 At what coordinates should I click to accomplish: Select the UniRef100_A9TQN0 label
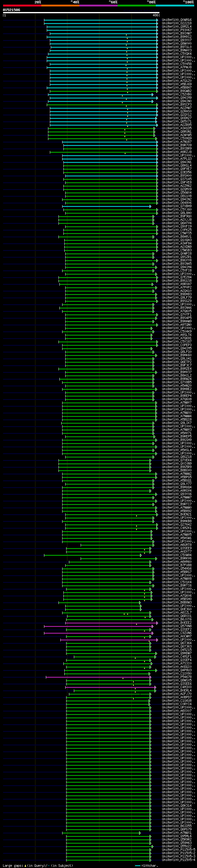coord(177,325)
